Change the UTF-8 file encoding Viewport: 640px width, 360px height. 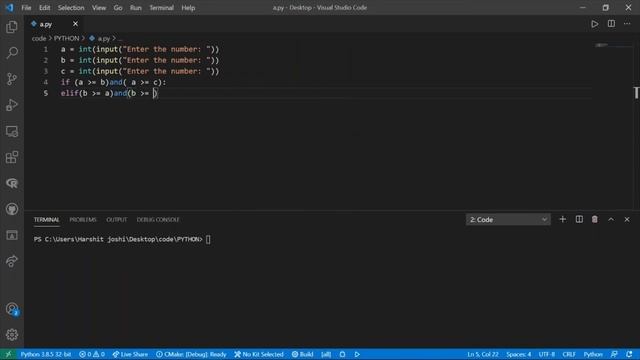(x=547, y=354)
